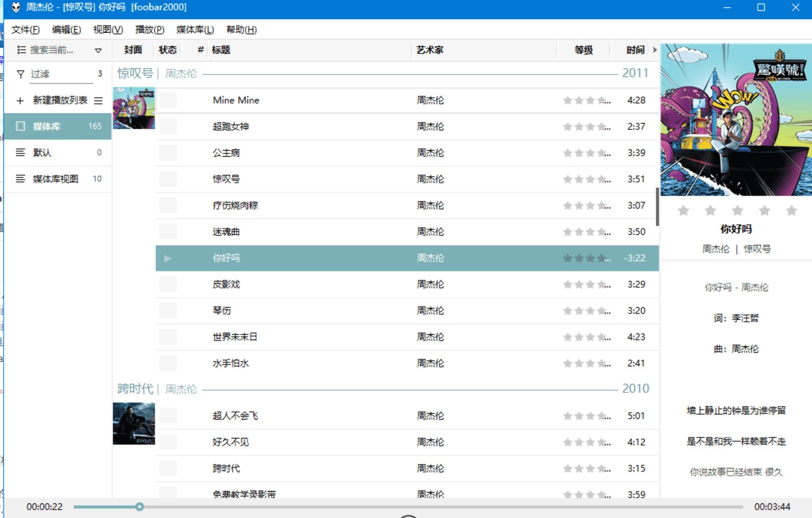Click the status cell of 公主病 row
This screenshot has width=812, height=518.
[168, 153]
